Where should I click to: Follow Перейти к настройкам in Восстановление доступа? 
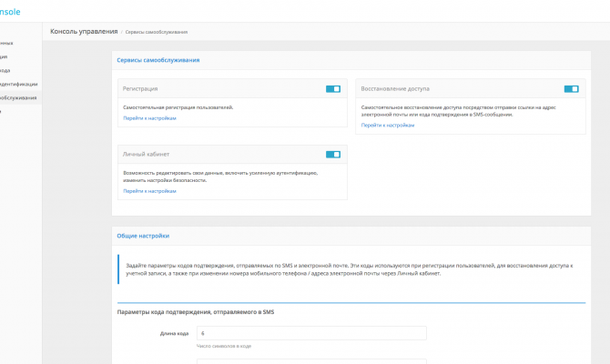point(388,125)
